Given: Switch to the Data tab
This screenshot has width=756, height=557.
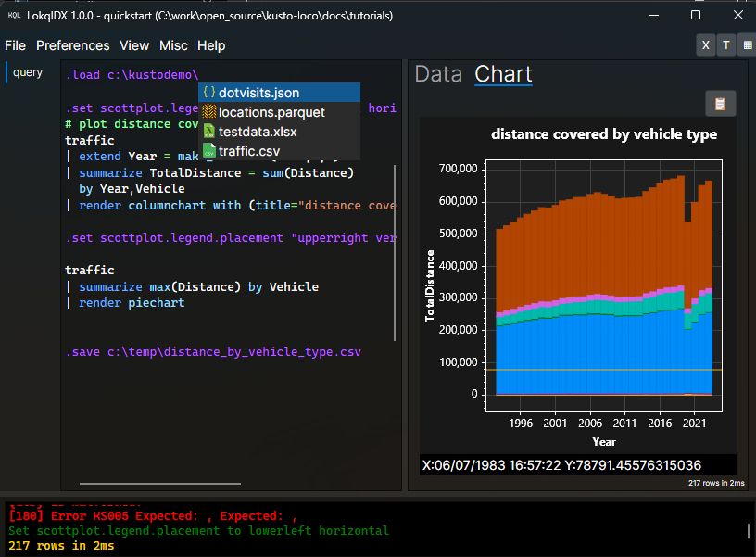Looking at the screenshot, I should 438,74.
